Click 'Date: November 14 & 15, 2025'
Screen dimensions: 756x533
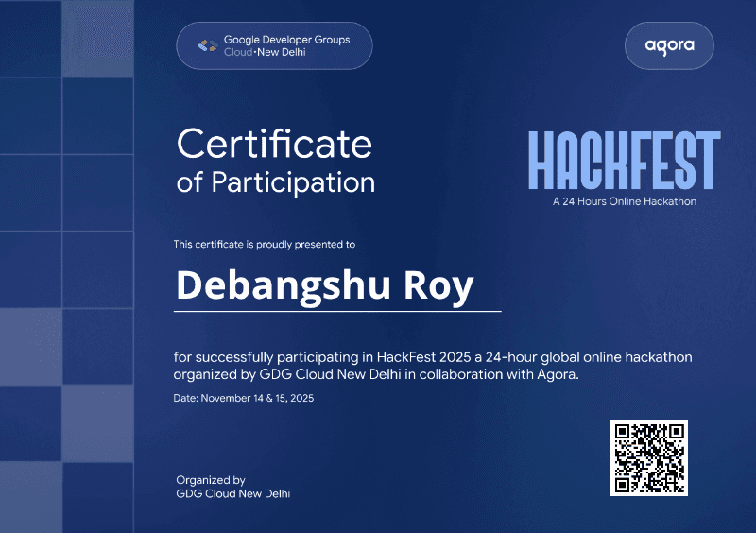(244, 399)
